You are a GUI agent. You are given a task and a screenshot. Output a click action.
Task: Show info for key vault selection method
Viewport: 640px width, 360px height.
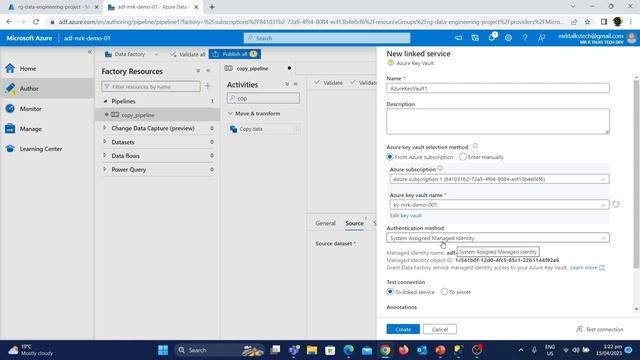coord(475,146)
